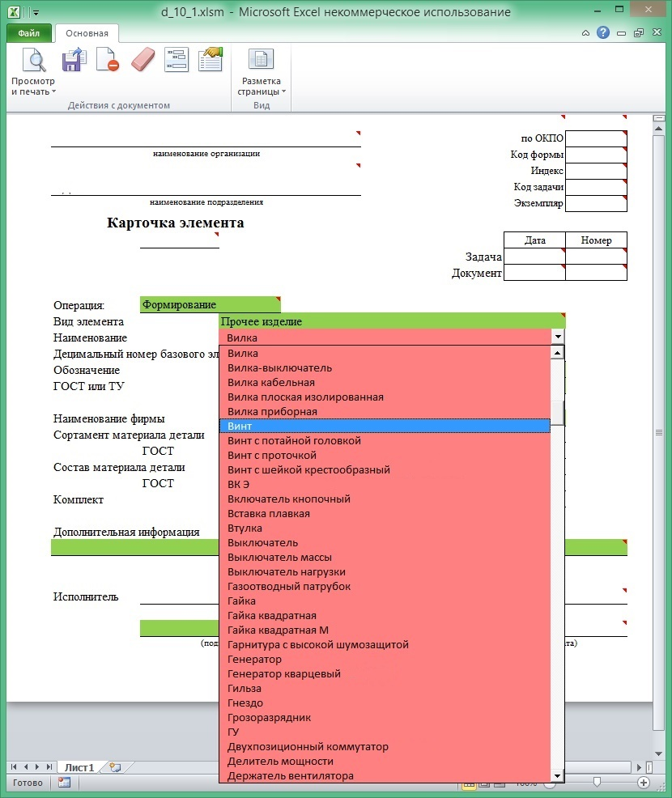This screenshot has height=798, width=672.
Task: Go to the previous sheet tab arrow
Action: (x=25, y=767)
